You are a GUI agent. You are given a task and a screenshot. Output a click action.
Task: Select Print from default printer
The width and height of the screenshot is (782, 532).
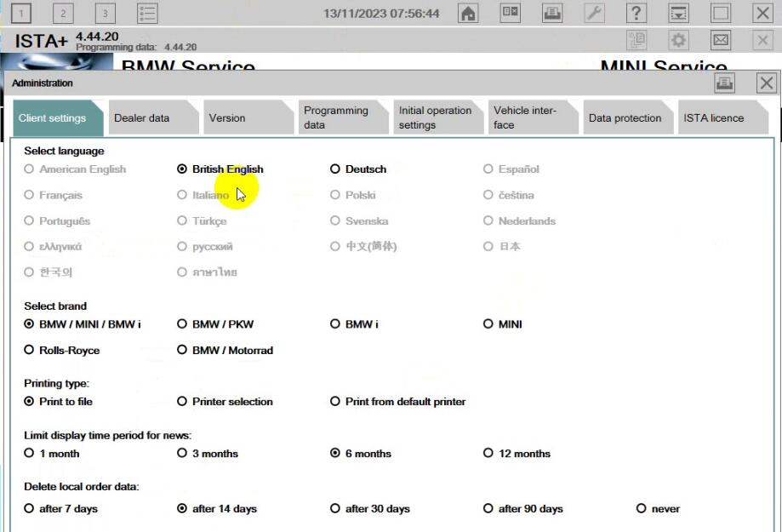point(398,402)
